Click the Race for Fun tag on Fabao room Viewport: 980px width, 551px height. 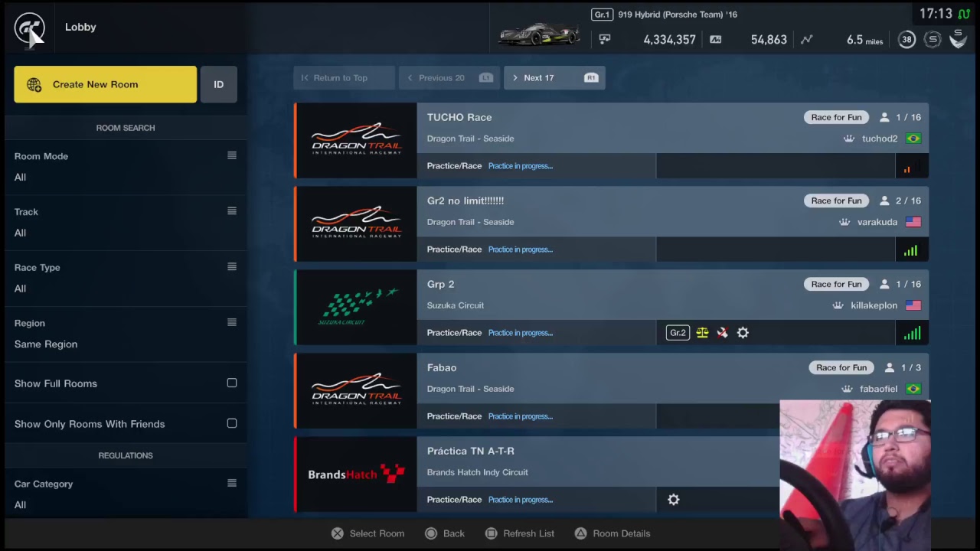point(841,367)
